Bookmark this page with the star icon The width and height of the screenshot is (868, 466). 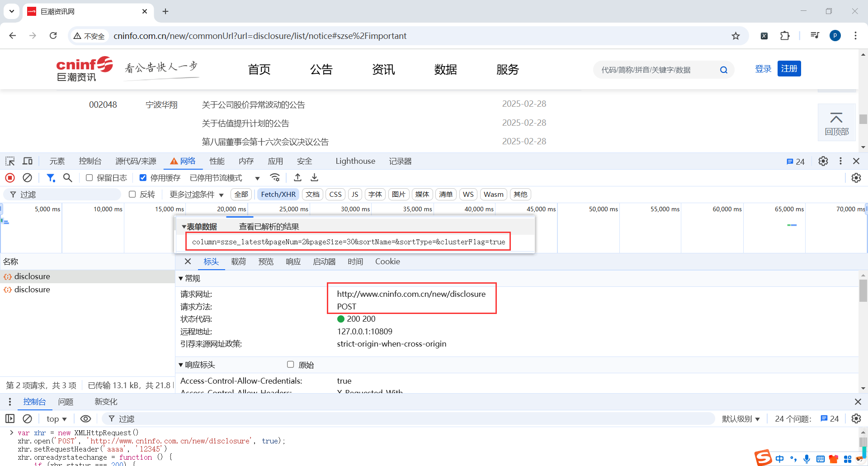pyautogui.click(x=736, y=36)
